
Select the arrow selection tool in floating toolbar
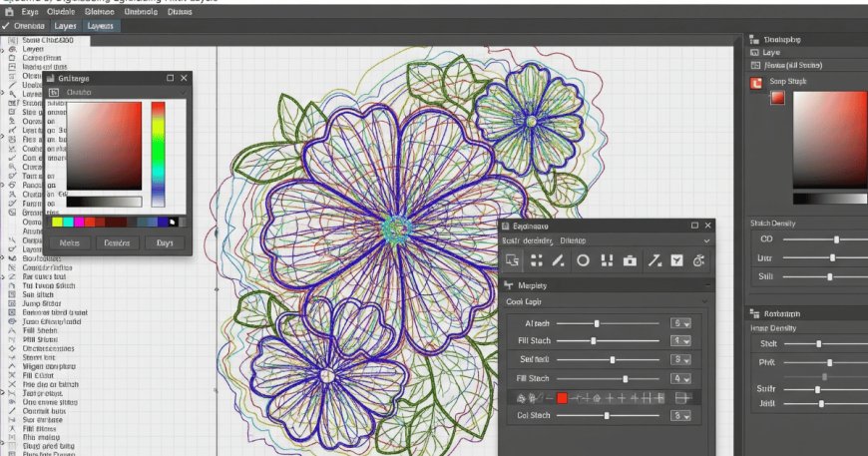click(x=512, y=260)
